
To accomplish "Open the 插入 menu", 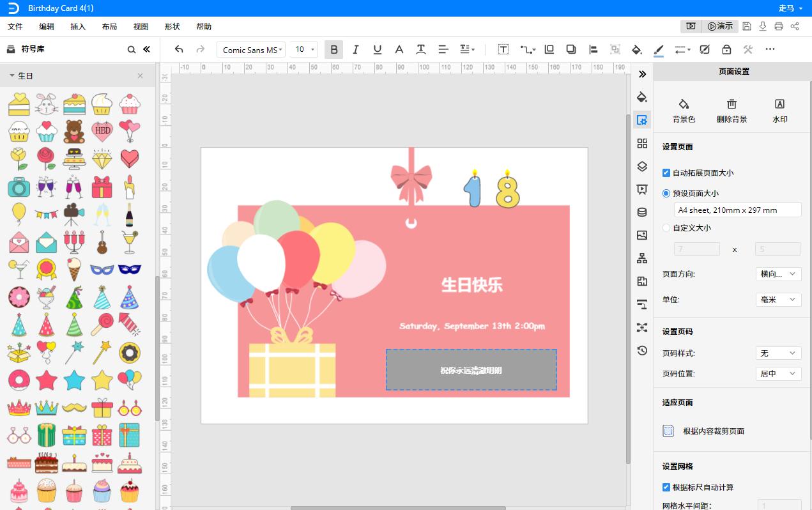I will click(x=77, y=26).
